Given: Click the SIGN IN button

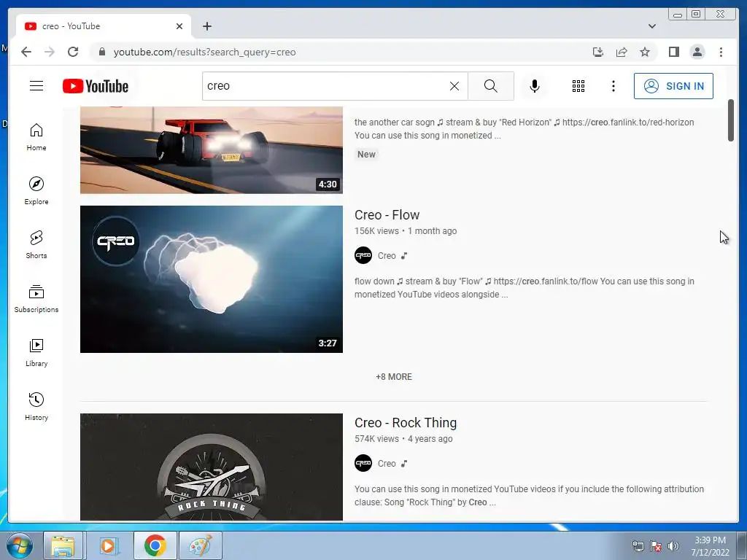Looking at the screenshot, I should pyautogui.click(x=673, y=86).
